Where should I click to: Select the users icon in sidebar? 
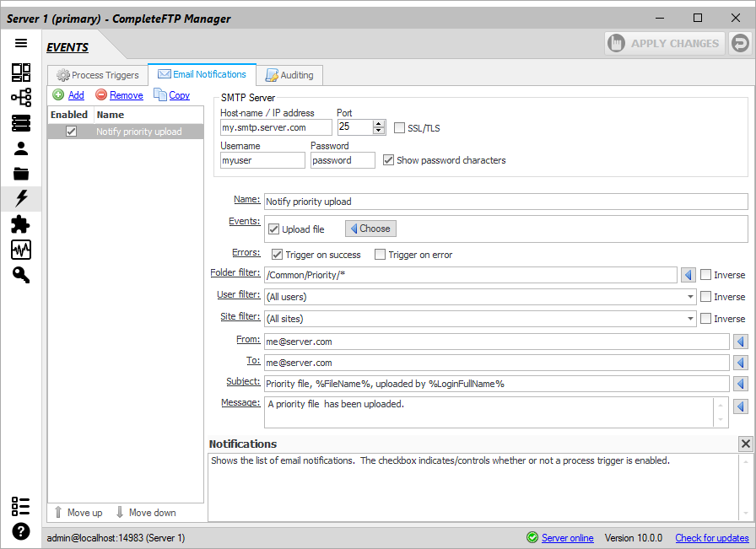[x=21, y=148]
